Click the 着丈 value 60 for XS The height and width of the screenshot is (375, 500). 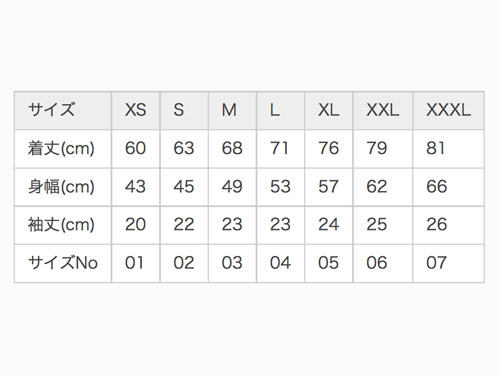[136, 149]
